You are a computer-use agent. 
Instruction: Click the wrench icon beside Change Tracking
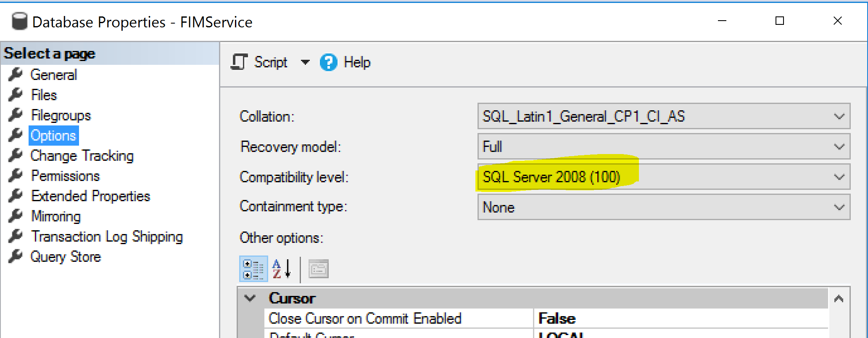[16, 155]
